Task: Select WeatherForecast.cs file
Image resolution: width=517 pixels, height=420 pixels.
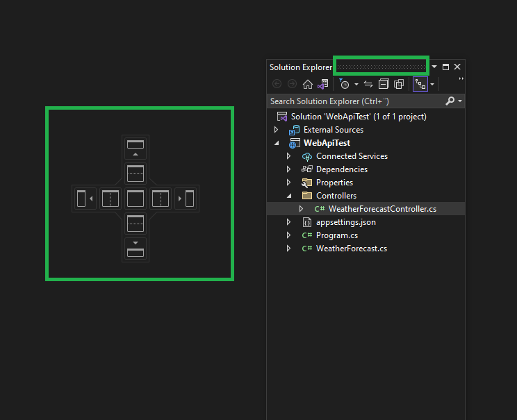Action: (x=352, y=249)
